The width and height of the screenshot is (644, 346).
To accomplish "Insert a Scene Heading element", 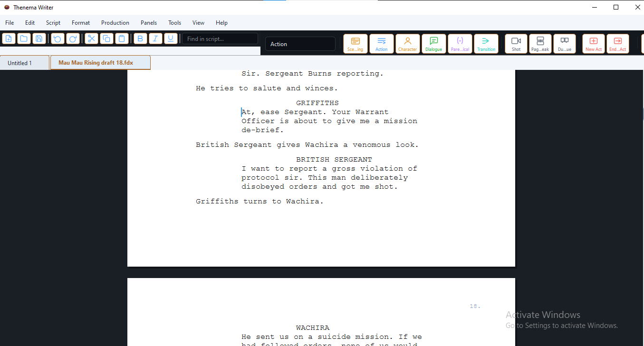I will point(356,44).
